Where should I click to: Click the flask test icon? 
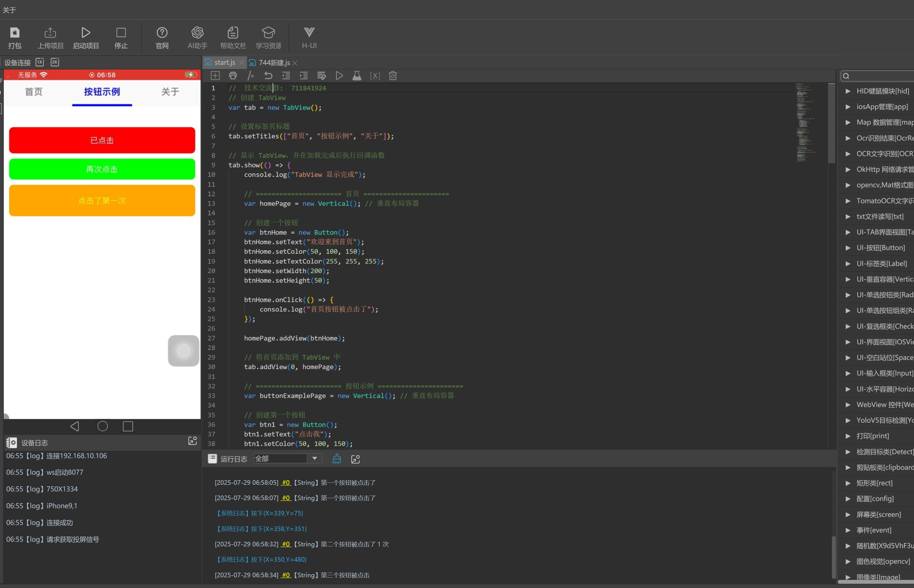[x=357, y=76]
